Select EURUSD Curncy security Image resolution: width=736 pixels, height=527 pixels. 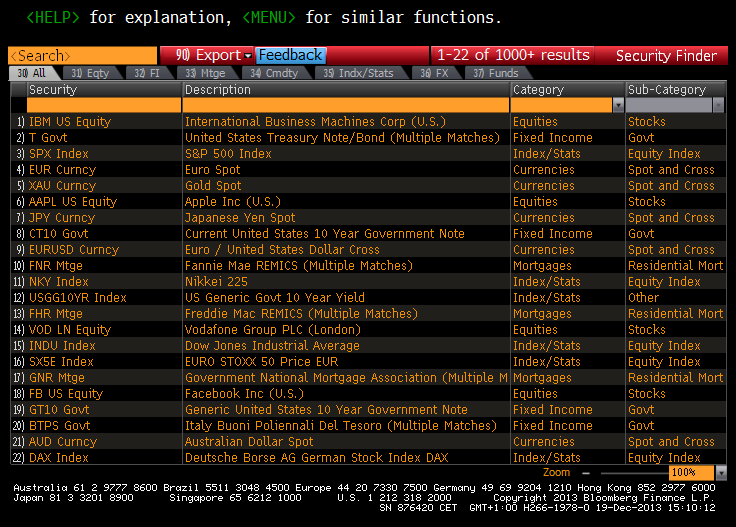coord(74,250)
